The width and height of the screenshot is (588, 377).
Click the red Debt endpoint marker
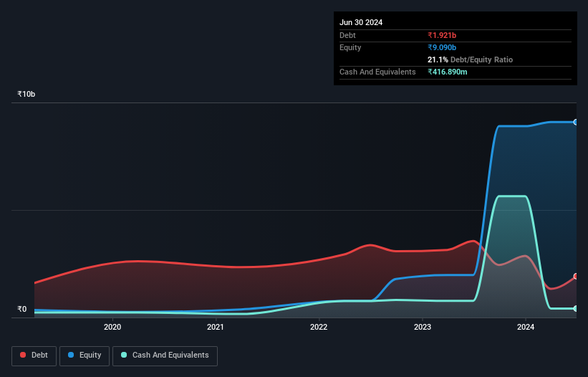[x=576, y=277]
